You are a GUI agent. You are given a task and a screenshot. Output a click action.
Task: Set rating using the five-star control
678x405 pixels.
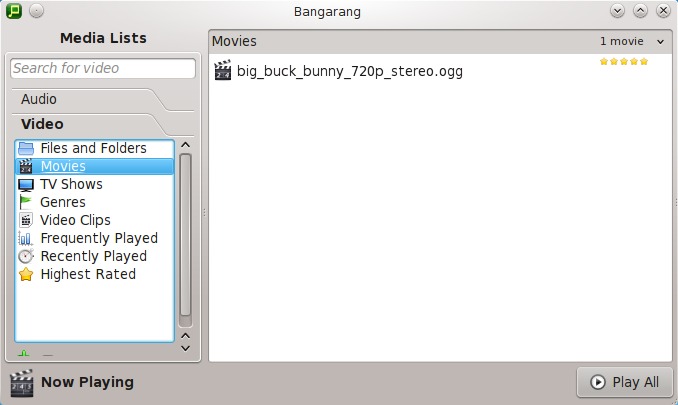[624, 62]
